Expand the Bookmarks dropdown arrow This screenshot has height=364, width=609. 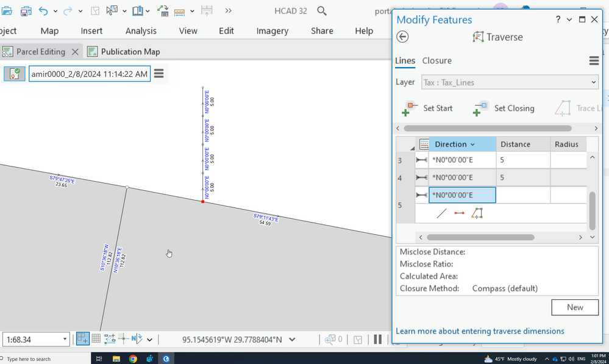148,11
